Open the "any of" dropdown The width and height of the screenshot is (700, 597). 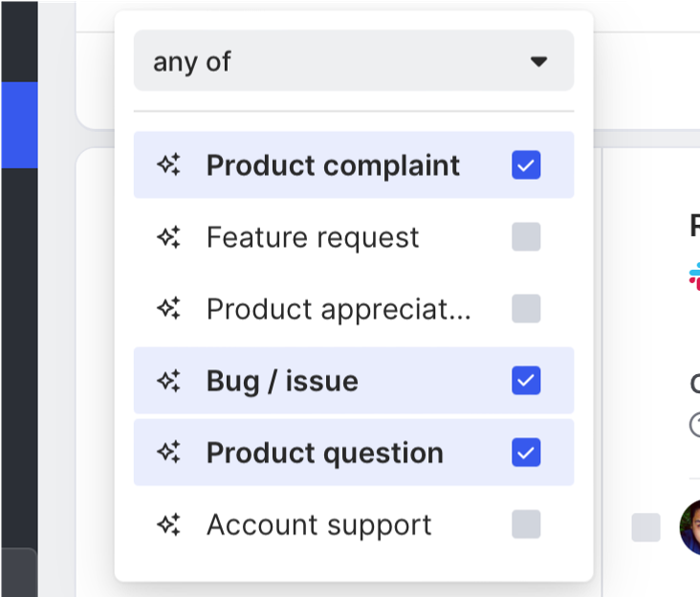point(354,61)
